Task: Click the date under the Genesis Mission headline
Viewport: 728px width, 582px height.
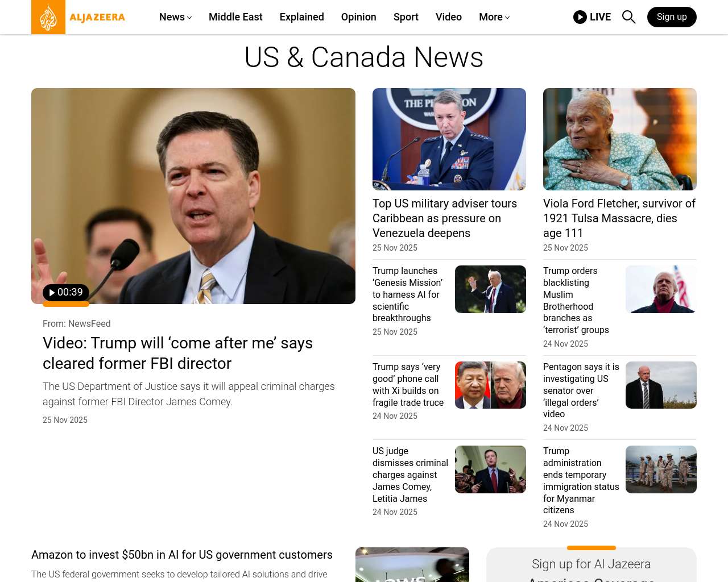Action: (x=395, y=332)
